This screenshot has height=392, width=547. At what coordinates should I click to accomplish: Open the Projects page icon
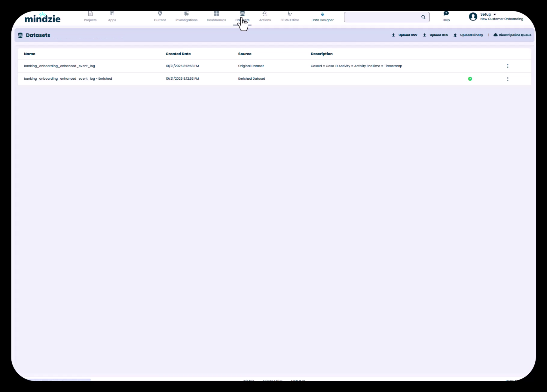90,14
